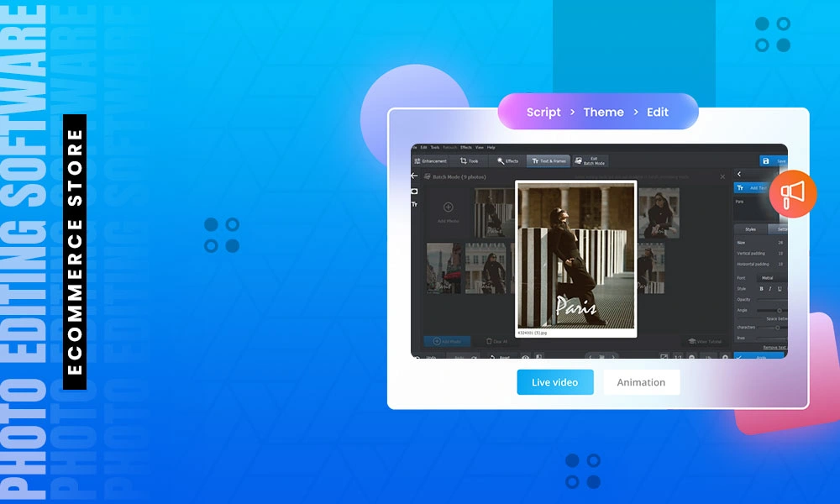
Task: Click the Animation button
Action: coord(641,382)
